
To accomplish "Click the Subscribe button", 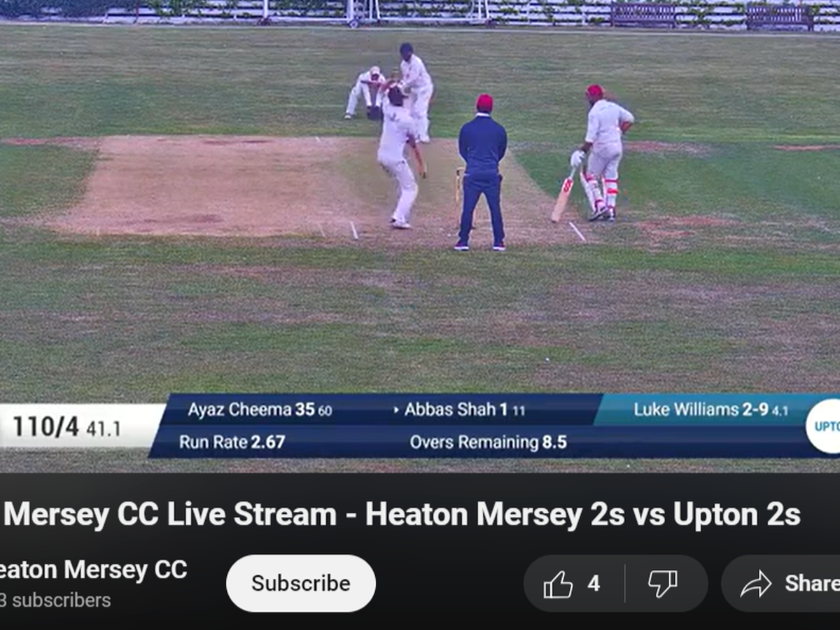I will [301, 584].
